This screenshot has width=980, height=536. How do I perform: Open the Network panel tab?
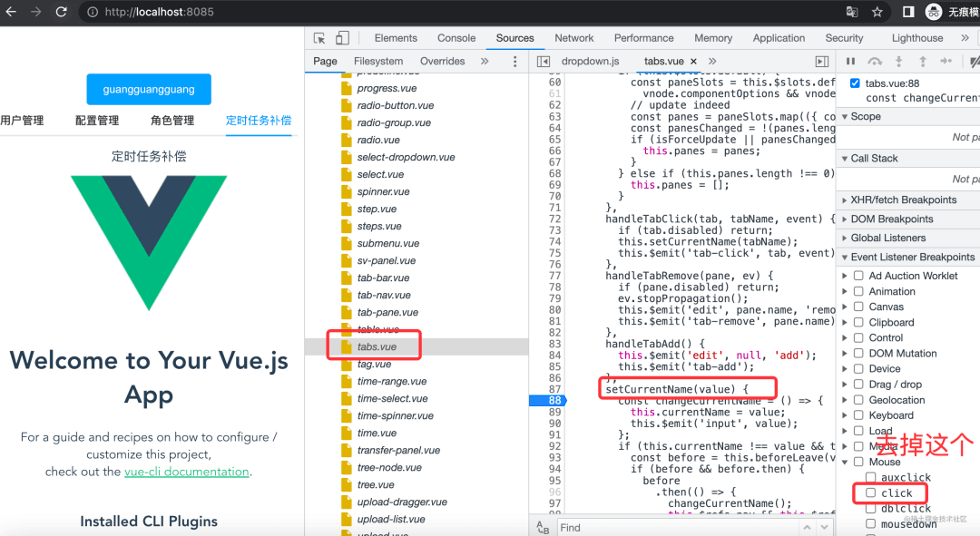(573, 38)
